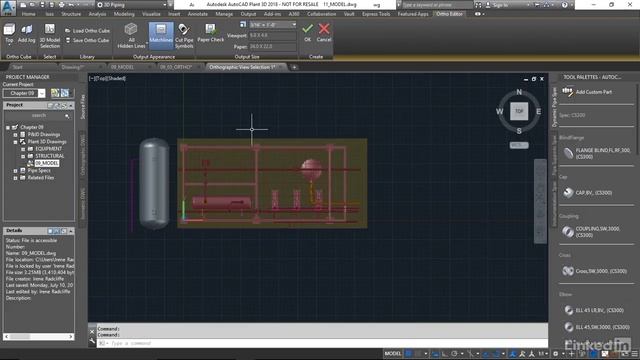Open the 3D Model Selection tool
Image resolution: width=640 pixels, height=360 pixels.
coord(50,36)
